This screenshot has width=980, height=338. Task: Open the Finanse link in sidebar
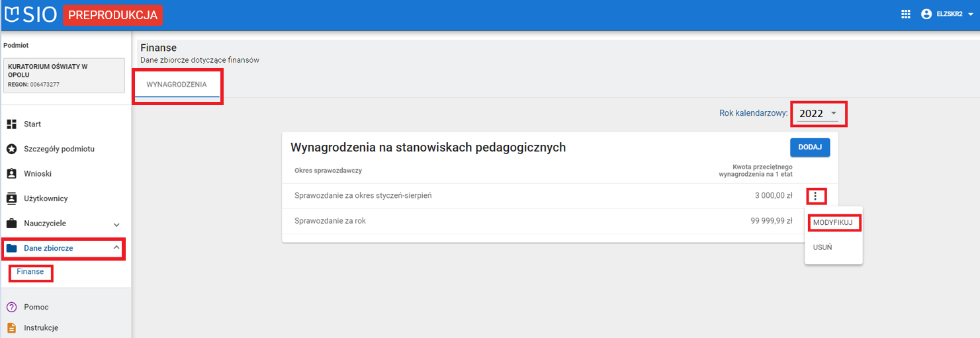[x=30, y=272]
